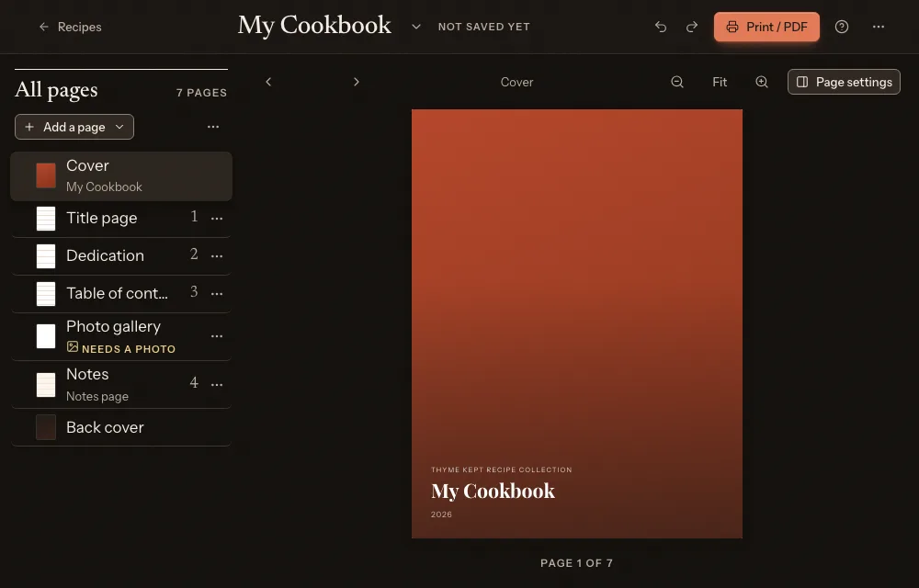Click the Dedication page thumbnail

(x=46, y=256)
